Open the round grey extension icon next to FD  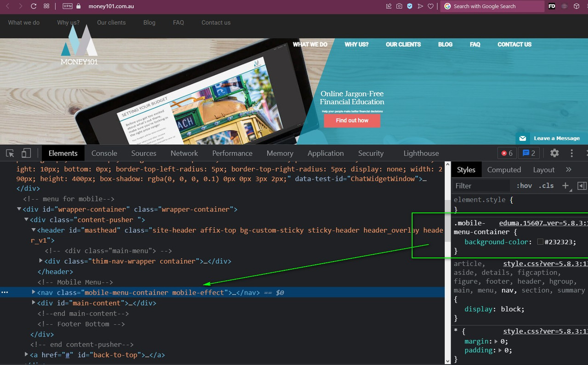565,6
